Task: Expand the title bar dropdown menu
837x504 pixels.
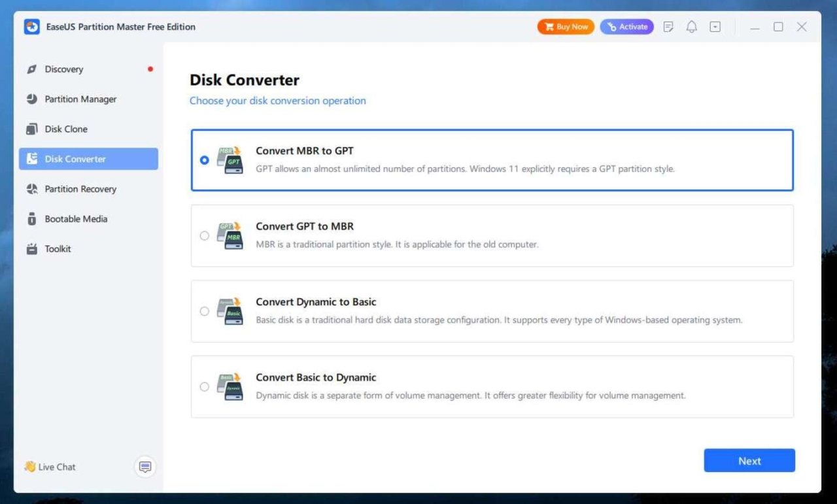Action: (x=715, y=27)
